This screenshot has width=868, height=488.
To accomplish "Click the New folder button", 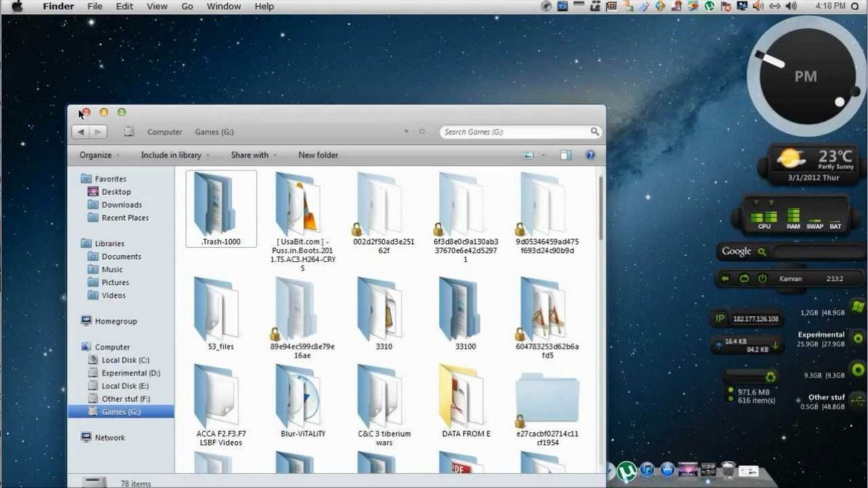I will tap(318, 155).
